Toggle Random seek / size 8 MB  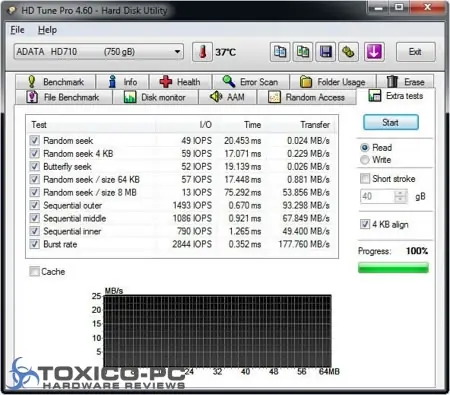click(34, 192)
